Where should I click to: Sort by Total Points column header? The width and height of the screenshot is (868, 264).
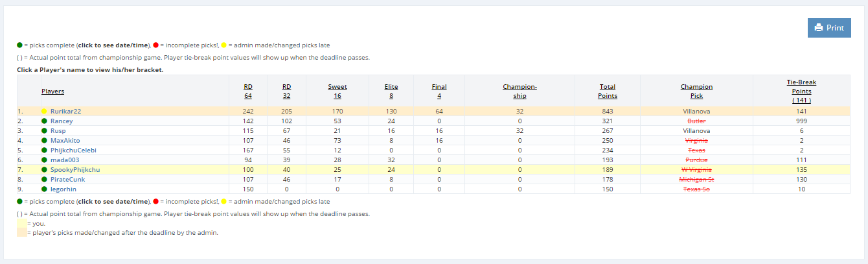click(608, 91)
